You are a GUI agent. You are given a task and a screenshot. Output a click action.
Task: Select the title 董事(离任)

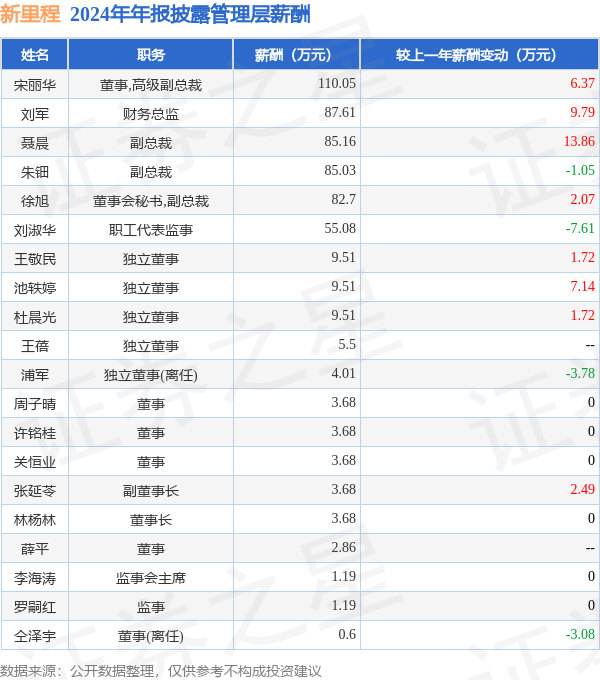pyautogui.click(x=151, y=637)
